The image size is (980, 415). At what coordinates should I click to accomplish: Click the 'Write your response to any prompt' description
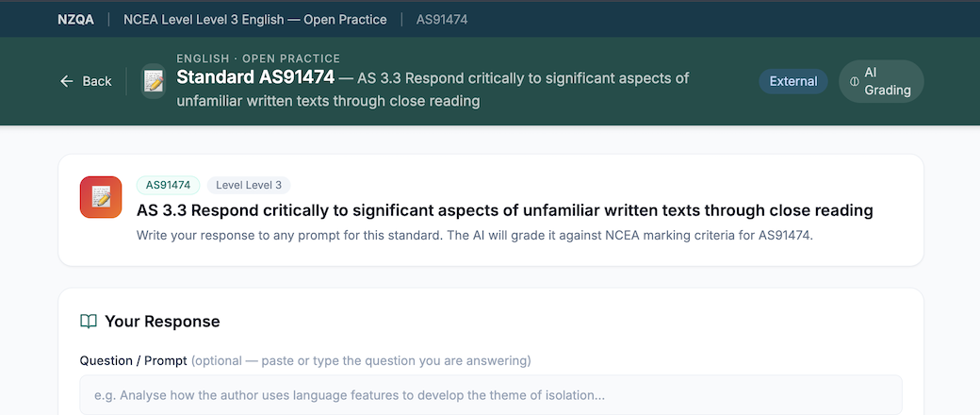pyautogui.click(x=474, y=236)
